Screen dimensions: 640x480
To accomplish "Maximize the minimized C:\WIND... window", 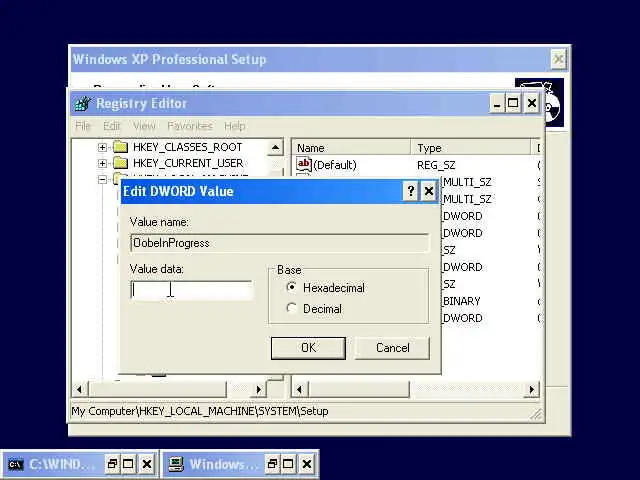I will click(128, 464).
